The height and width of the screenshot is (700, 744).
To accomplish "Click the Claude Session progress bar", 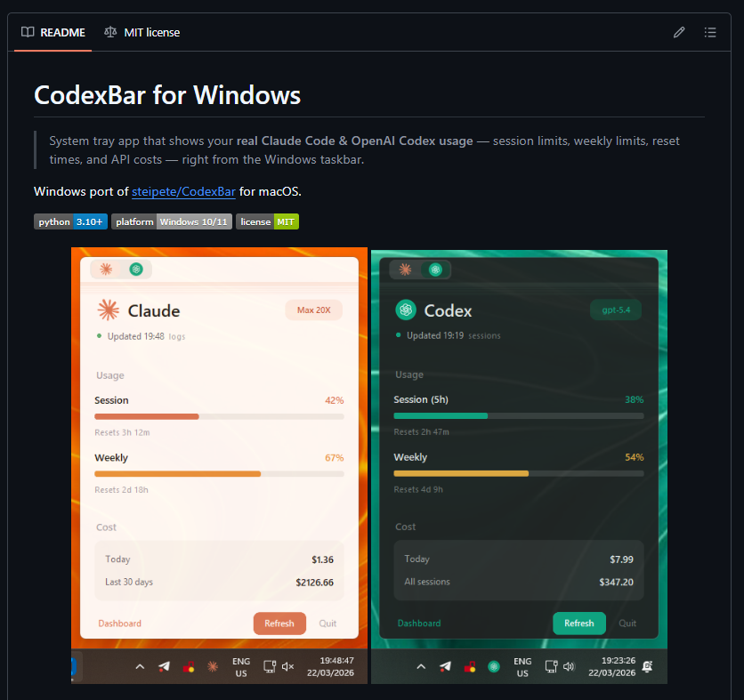I will 219,417.
